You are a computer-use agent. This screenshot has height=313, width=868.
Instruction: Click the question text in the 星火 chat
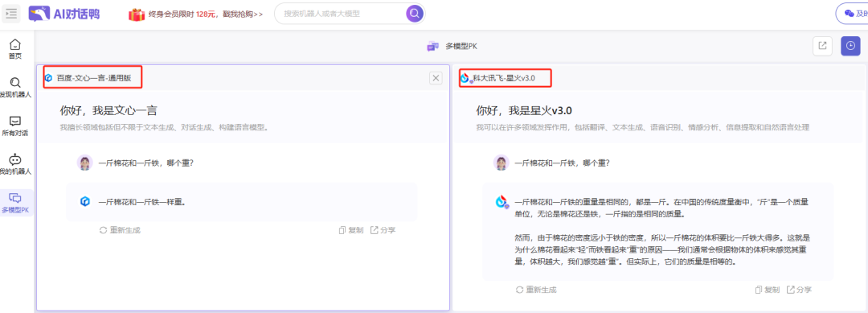(x=563, y=163)
